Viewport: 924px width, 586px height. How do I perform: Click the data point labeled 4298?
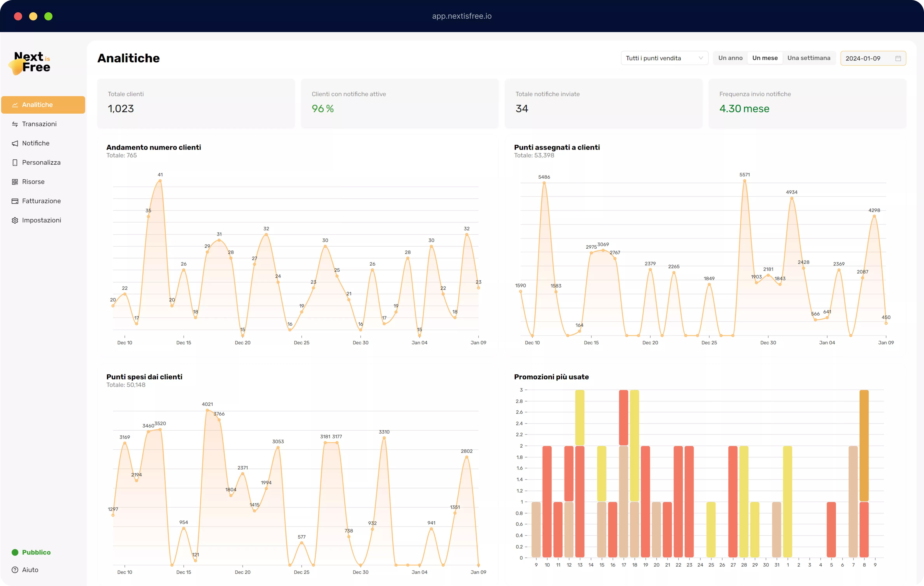(x=874, y=216)
